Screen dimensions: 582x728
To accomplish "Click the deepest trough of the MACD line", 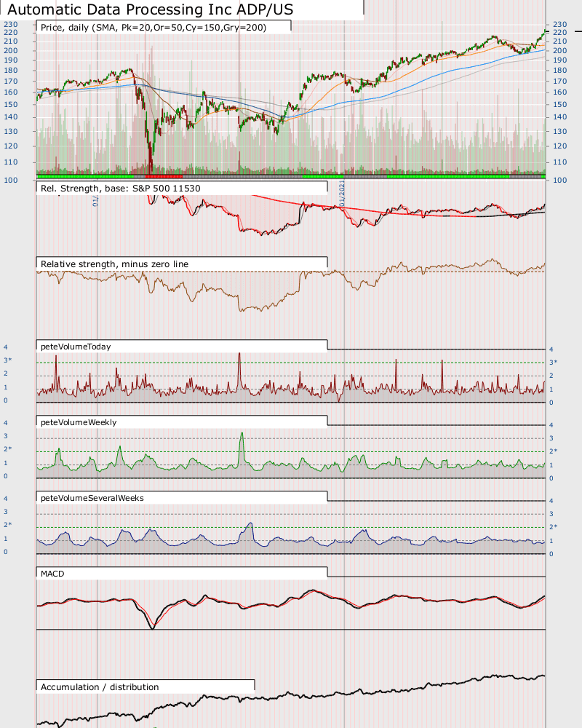I will pos(153,628).
